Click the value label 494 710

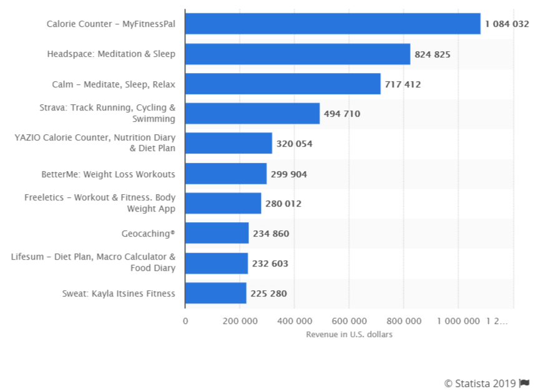coord(342,114)
